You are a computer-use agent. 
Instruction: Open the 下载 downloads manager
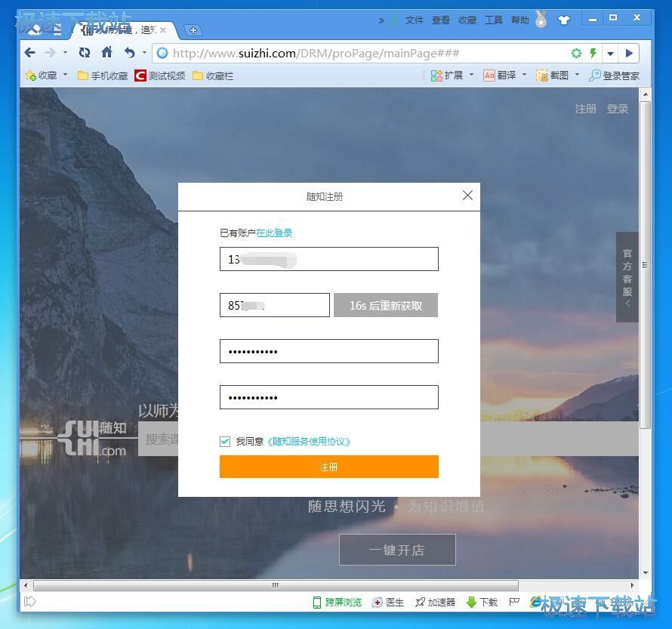click(x=482, y=602)
